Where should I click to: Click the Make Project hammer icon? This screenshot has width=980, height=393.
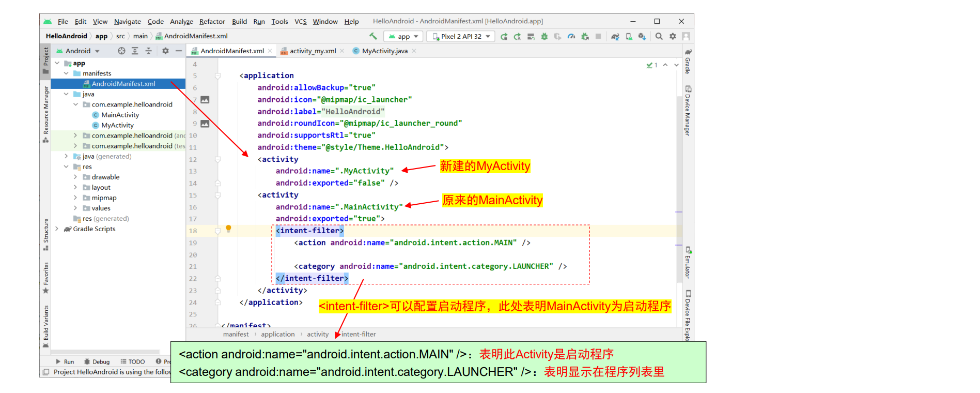pyautogui.click(x=373, y=36)
